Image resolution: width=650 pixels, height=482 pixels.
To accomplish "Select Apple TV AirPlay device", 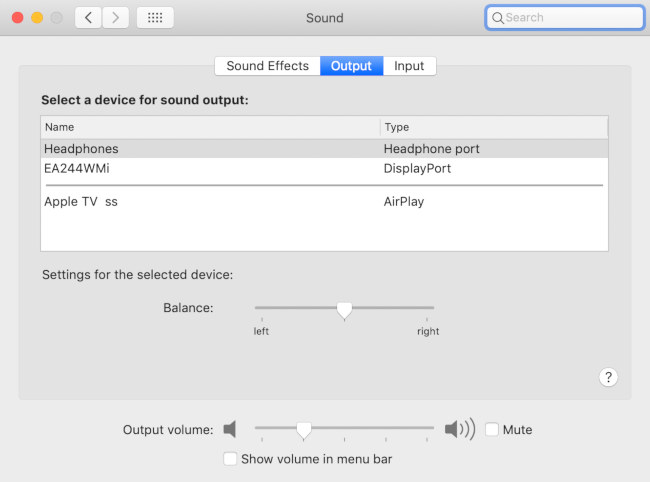I will pos(81,202).
